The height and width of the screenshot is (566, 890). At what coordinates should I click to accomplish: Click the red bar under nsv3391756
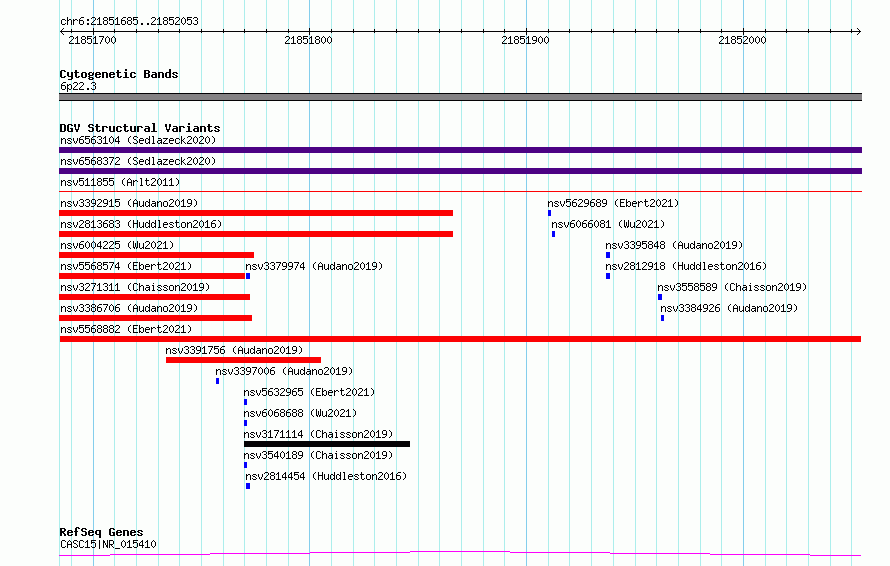(x=244, y=360)
